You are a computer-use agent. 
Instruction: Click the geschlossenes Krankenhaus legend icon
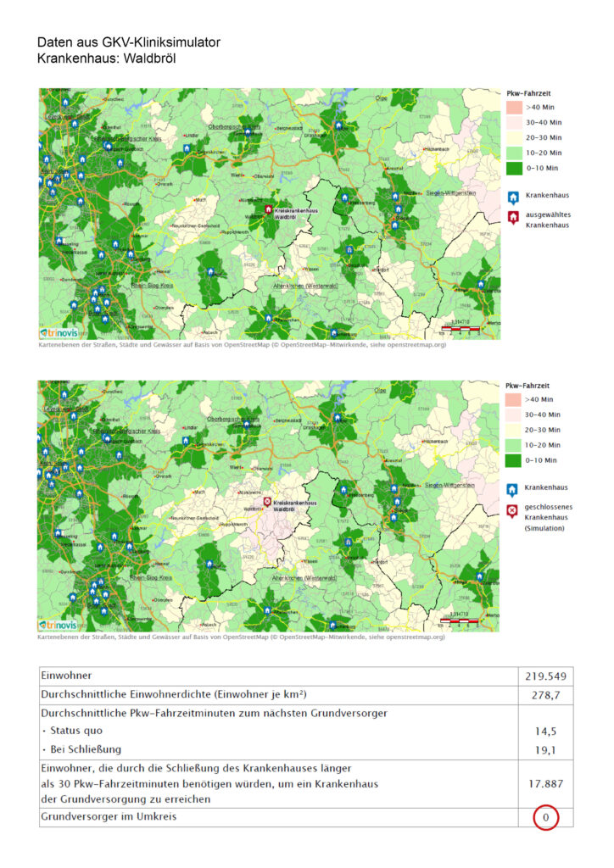512,509
